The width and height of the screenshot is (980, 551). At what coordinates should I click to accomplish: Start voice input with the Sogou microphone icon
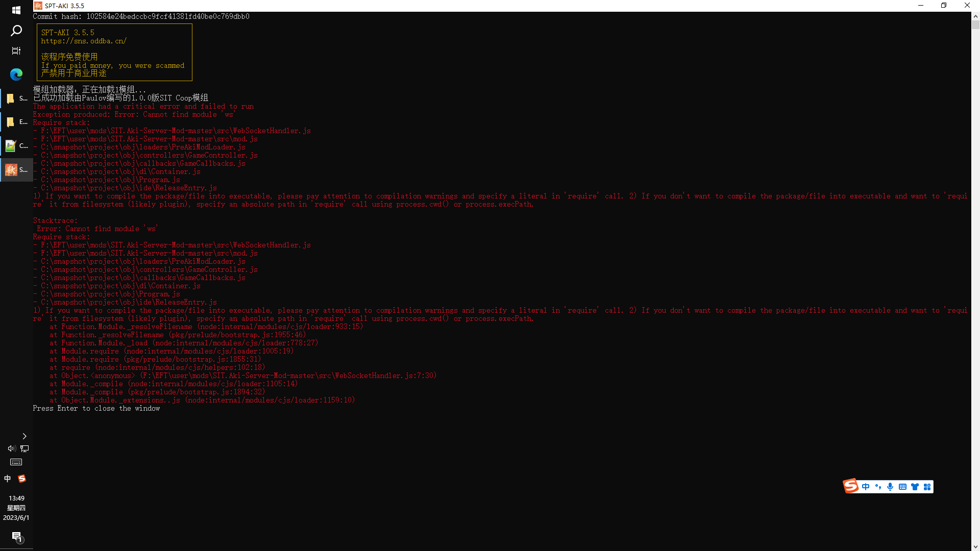point(890,487)
